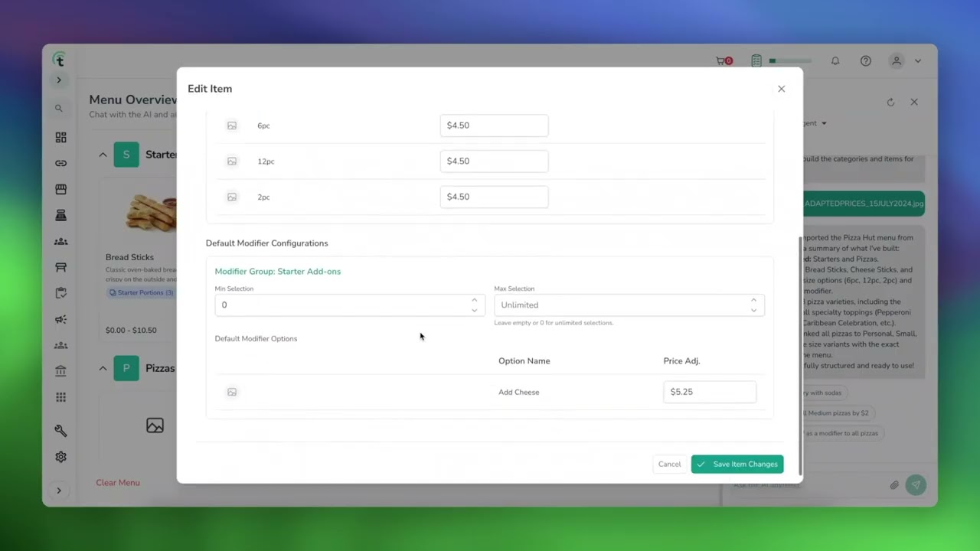Open the help question mark icon
Screen dimensions: 980x551
point(866,61)
